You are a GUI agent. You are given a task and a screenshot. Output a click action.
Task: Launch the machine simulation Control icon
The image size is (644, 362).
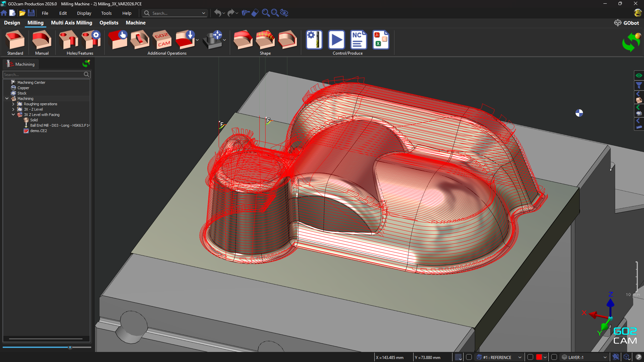(336, 40)
